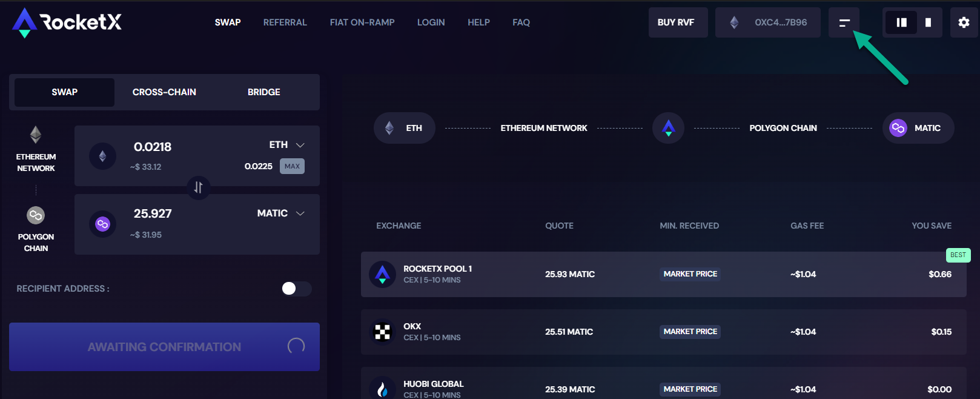Screen dimensions: 980x399
Task: Click the 0.0225 balance value
Action: coord(259,166)
